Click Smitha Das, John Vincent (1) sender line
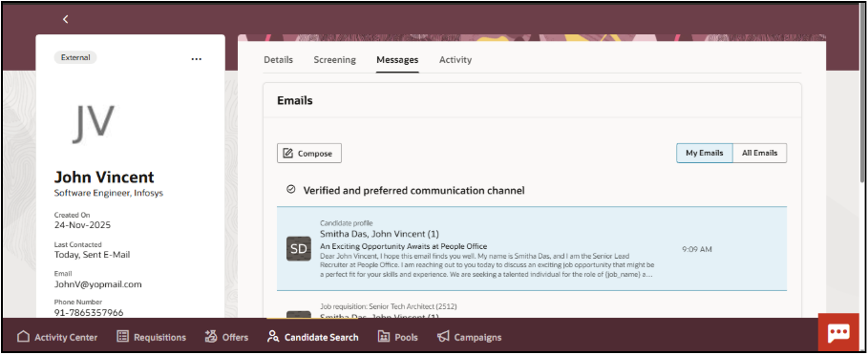868x355 pixels. click(379, 234)
